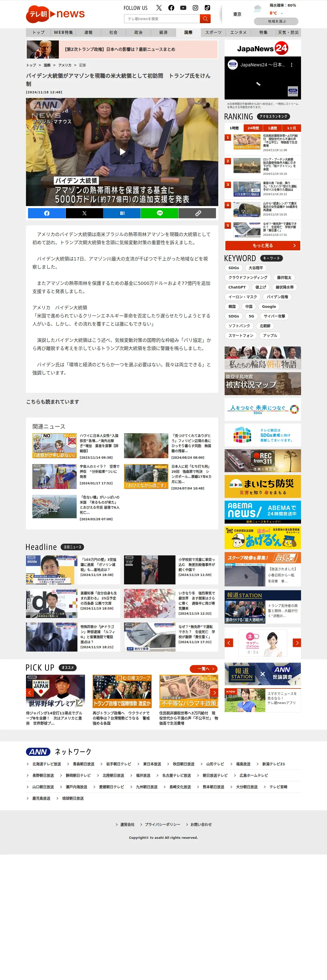
Task: Open the TikTok follow icon in header
Action: click(207, 8)
